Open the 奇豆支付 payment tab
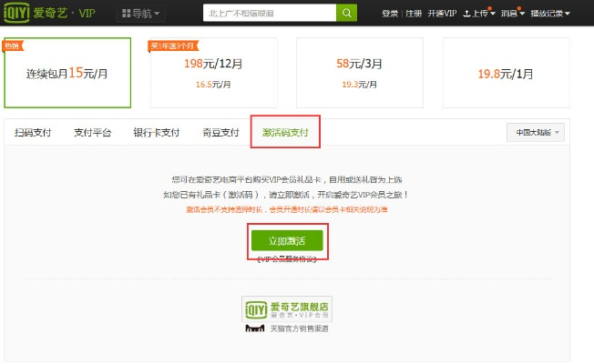Viewport: 594px width, 364px height. click(219, 133)
